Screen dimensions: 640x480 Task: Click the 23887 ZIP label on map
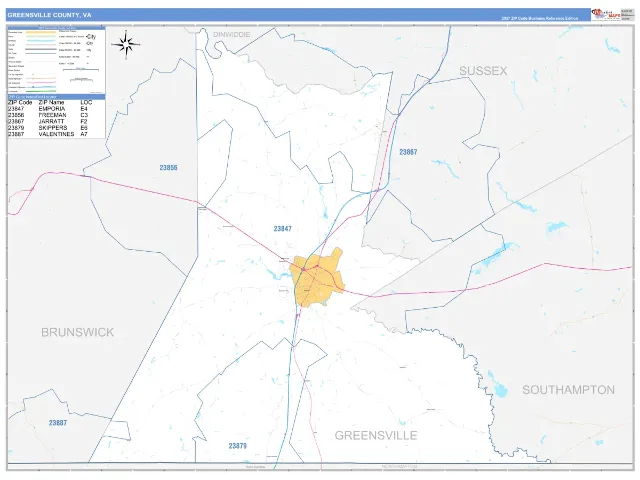(x=58, y=423)
